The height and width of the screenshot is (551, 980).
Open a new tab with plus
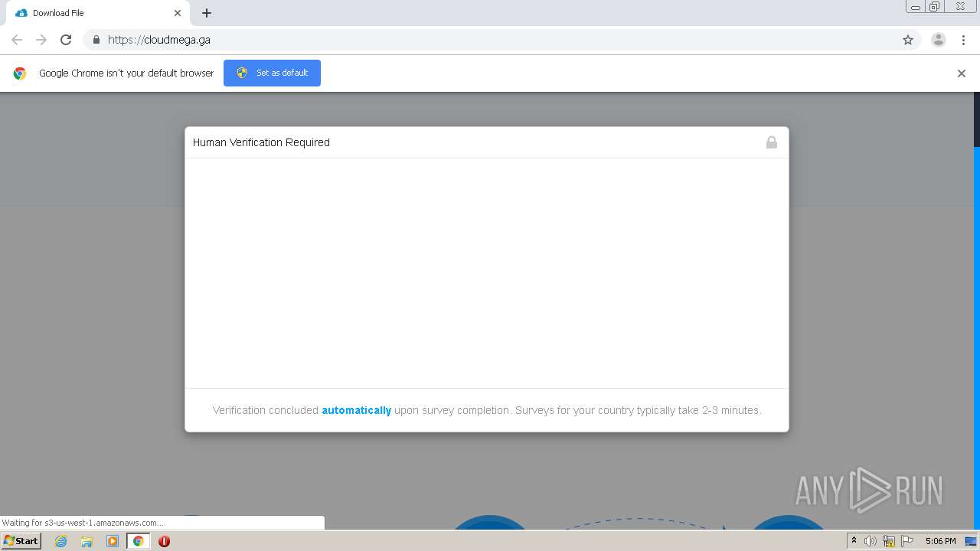pyautogui.click(x=207, y=13)
